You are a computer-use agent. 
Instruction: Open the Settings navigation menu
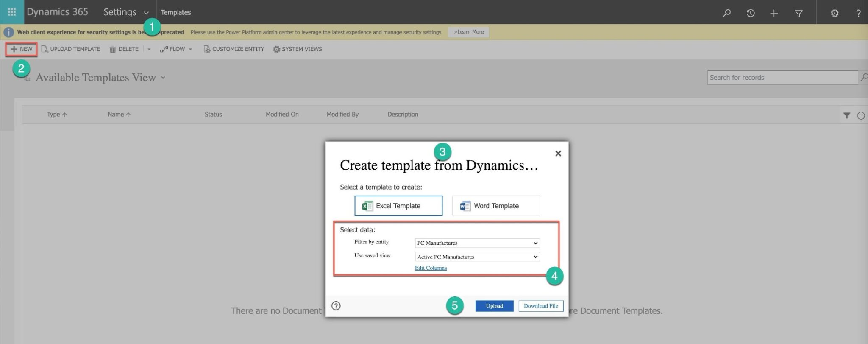point(120,12)
